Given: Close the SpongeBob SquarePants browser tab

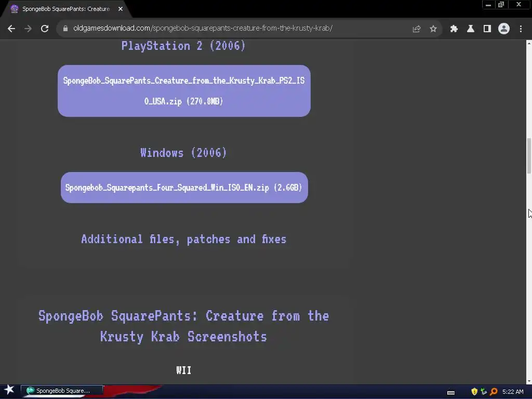Looking at the screenshot, I should (121, 9).
